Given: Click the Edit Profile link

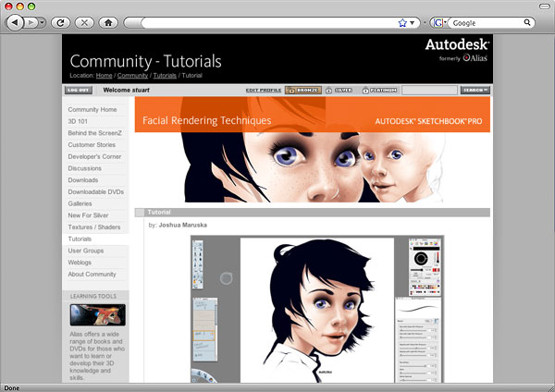Looking at the screenshot, I should click(x=263, y=91).
